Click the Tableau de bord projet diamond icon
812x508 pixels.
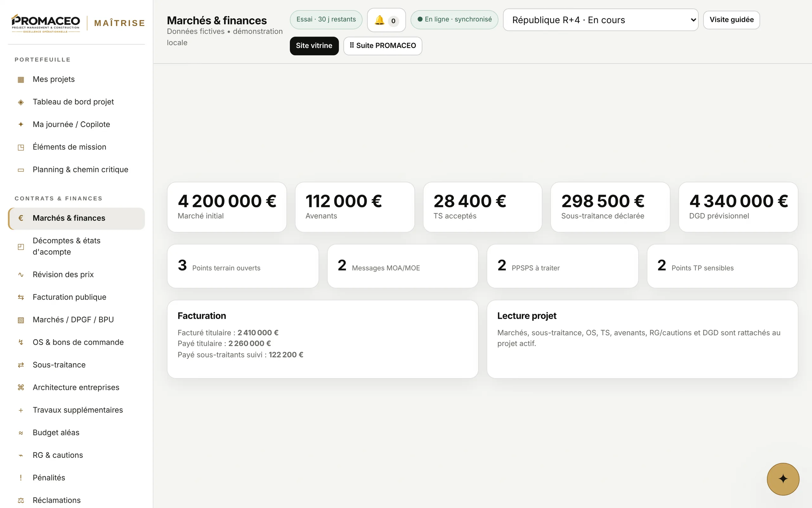pos(21,102)
